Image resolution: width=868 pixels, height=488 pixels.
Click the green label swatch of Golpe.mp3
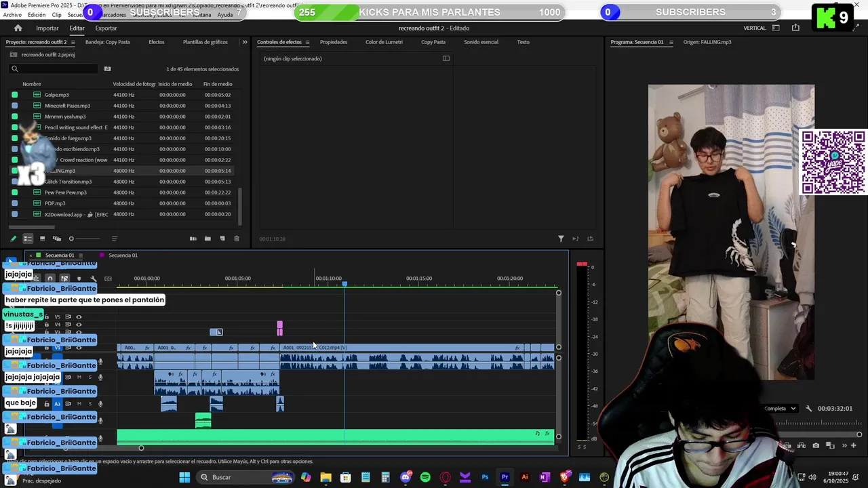point(15,95)
